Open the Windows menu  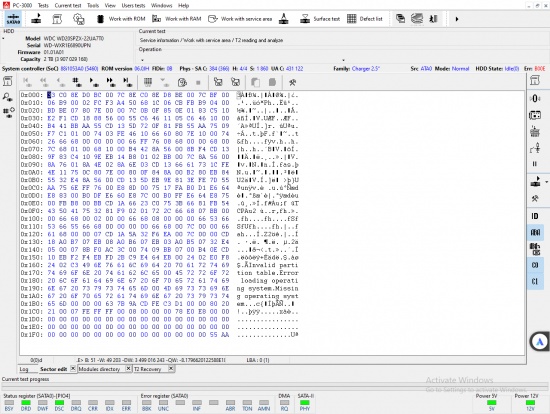[x=162, y=5]
